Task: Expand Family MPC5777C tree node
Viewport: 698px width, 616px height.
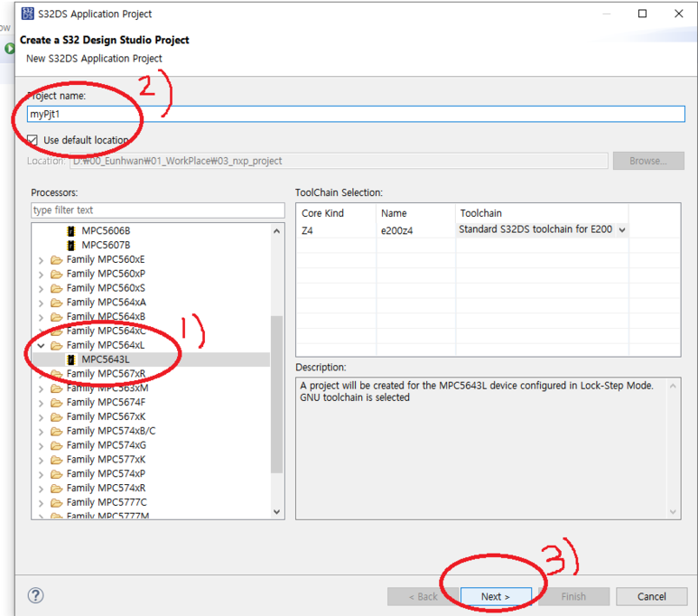Action: pos(41,503)
